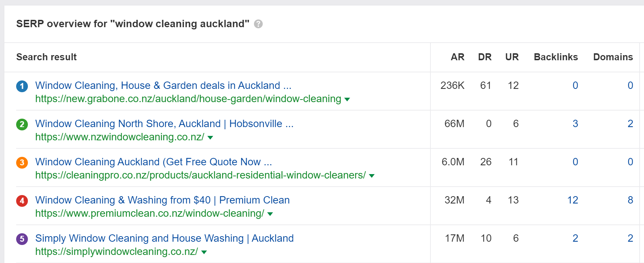Click the green rank 2 badge
Viewport: 644px width, 263px height.
(x=22, y=125)
